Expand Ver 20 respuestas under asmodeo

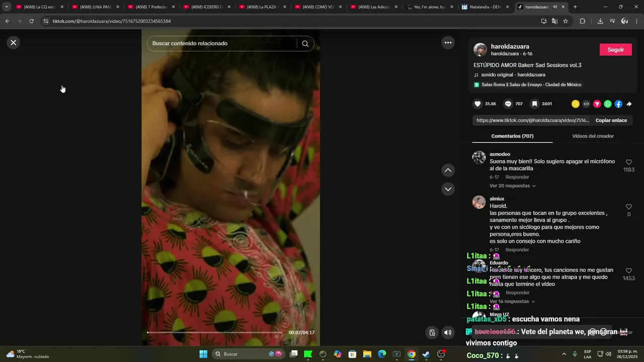pos(513,186)
